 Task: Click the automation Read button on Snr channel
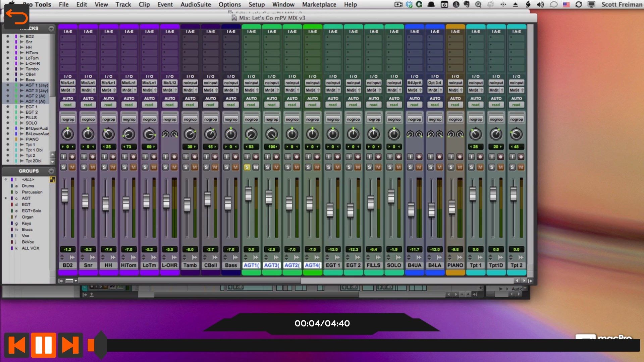pos(88,105)
